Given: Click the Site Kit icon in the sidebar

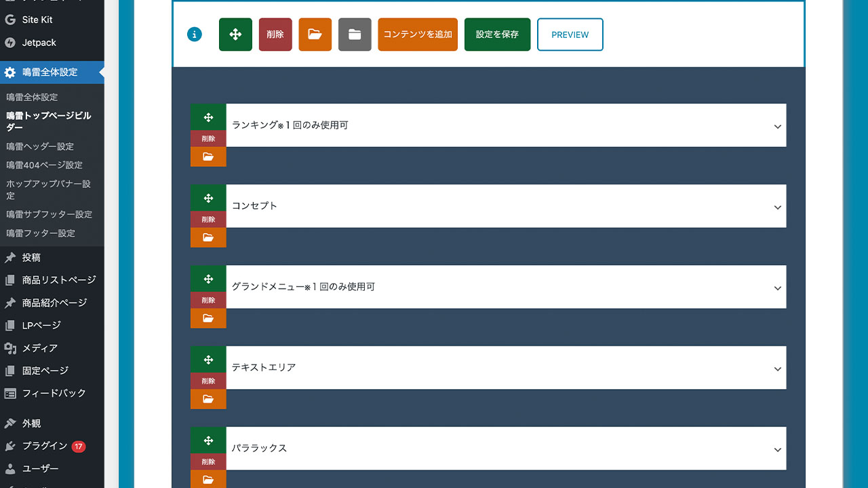Looking at the screenshot, I should 9,20.
